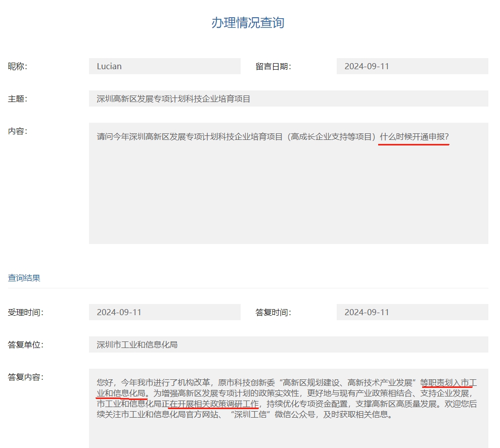Image resolution: width=500 pixels, height=448 pixels.
Task: Click the 受理时间 label
Action: click(26, 312)
